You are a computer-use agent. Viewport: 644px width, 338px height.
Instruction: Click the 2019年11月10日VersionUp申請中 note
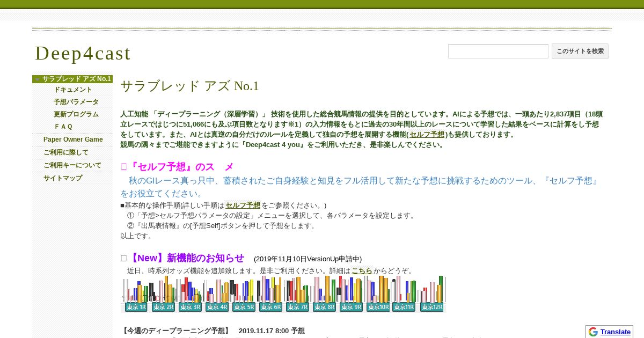click(x=308, y=259)
